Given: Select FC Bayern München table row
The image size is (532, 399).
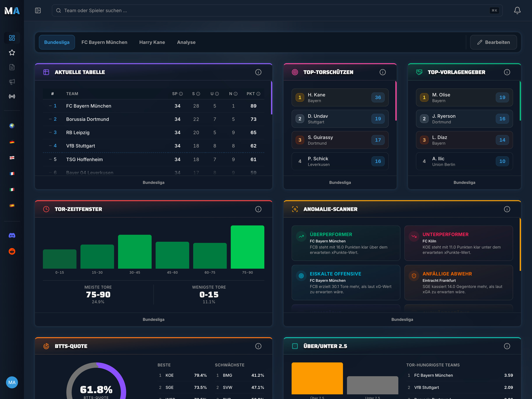Looking at the screenshot, I should coord(153,106).
